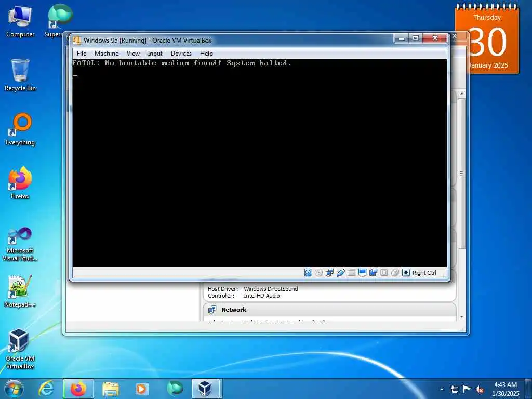Click the CPU features indicator in VM status bar
Image resolution: width=532 pixels, height=399 pixels.
(x=384, y=273)
